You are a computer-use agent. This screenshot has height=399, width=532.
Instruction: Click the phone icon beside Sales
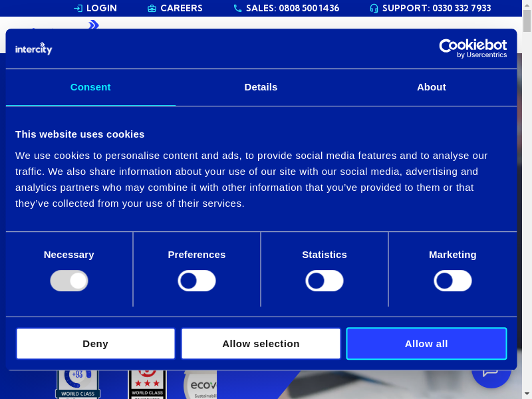(x=237, y=9)
